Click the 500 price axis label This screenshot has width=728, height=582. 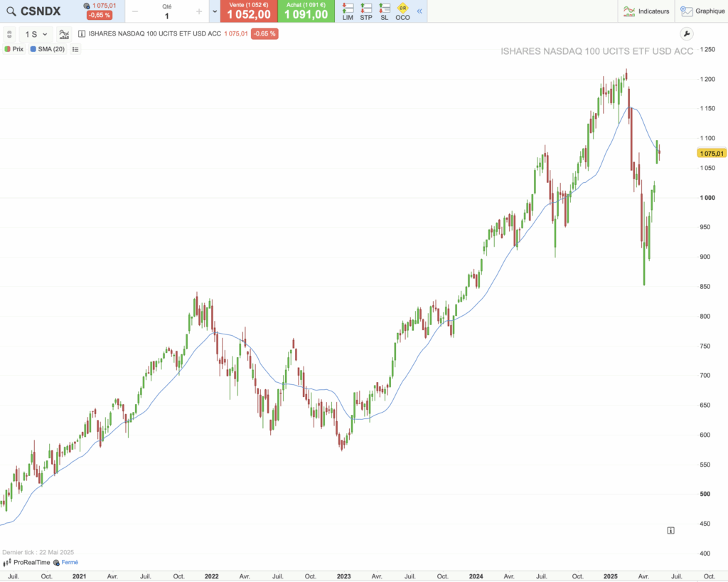point(705,494)
